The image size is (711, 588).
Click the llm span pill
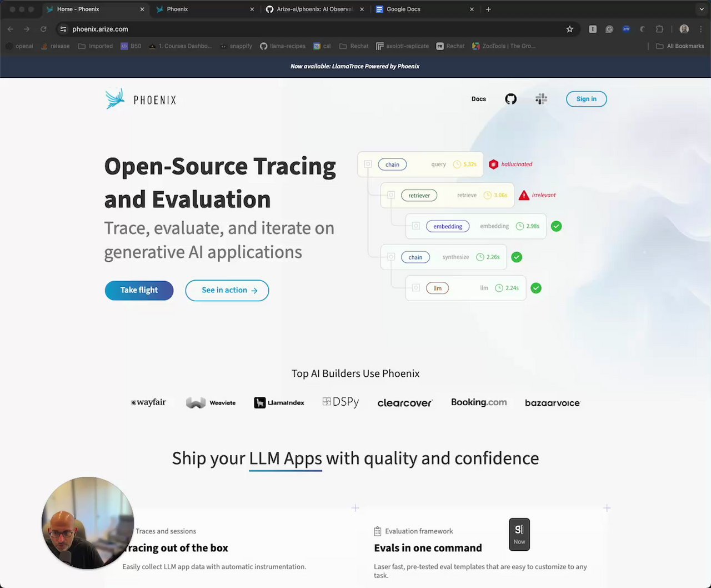pyautogui.click(x=437, y=288)
